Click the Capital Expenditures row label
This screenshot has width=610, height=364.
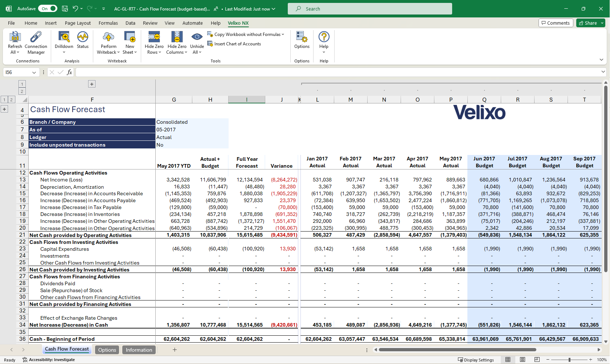click(65, 249)
